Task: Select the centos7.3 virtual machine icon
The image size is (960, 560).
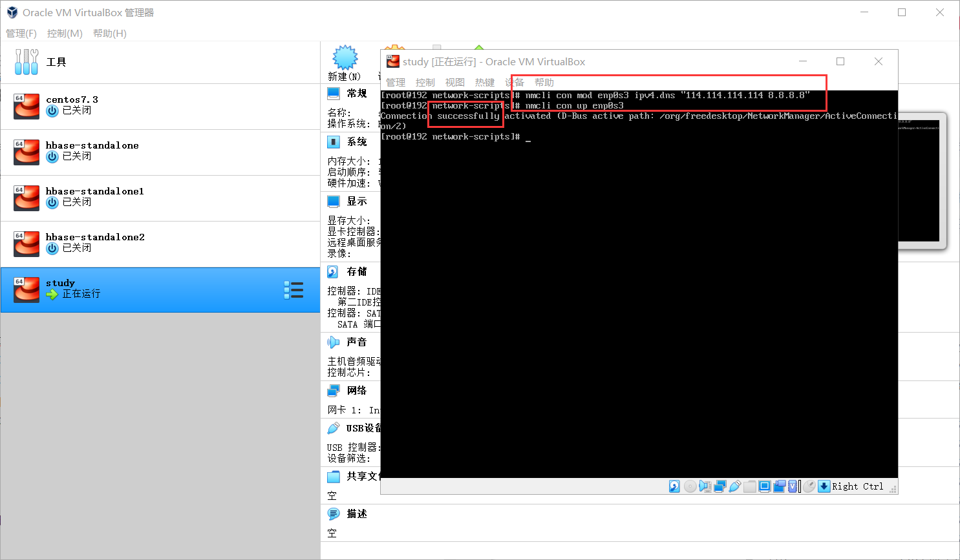Action: pyautogui.click(x=27, y=107)
